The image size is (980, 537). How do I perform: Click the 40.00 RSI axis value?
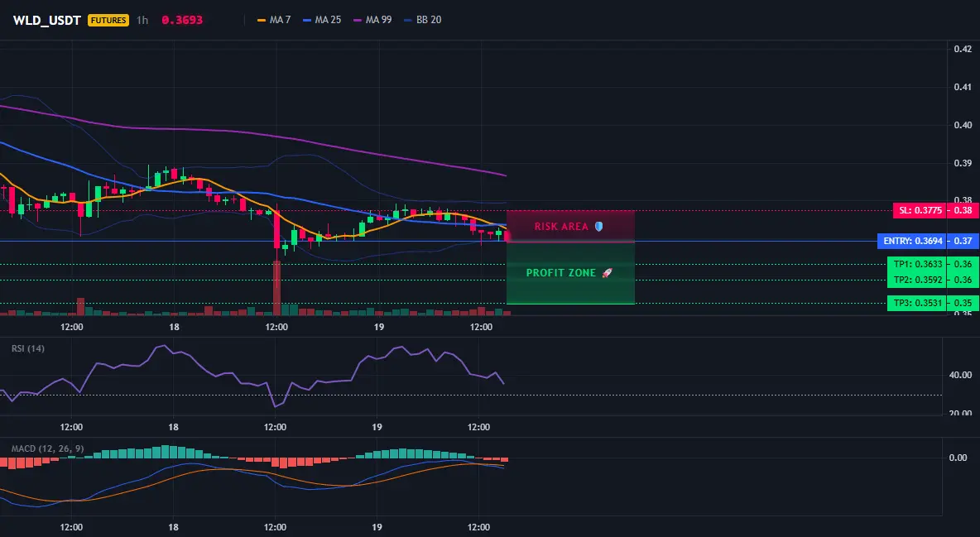961,375
